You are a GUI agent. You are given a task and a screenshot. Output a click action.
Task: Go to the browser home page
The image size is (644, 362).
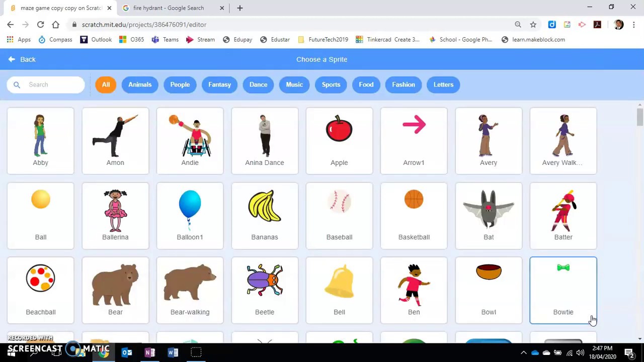click(x=55, y=24)
